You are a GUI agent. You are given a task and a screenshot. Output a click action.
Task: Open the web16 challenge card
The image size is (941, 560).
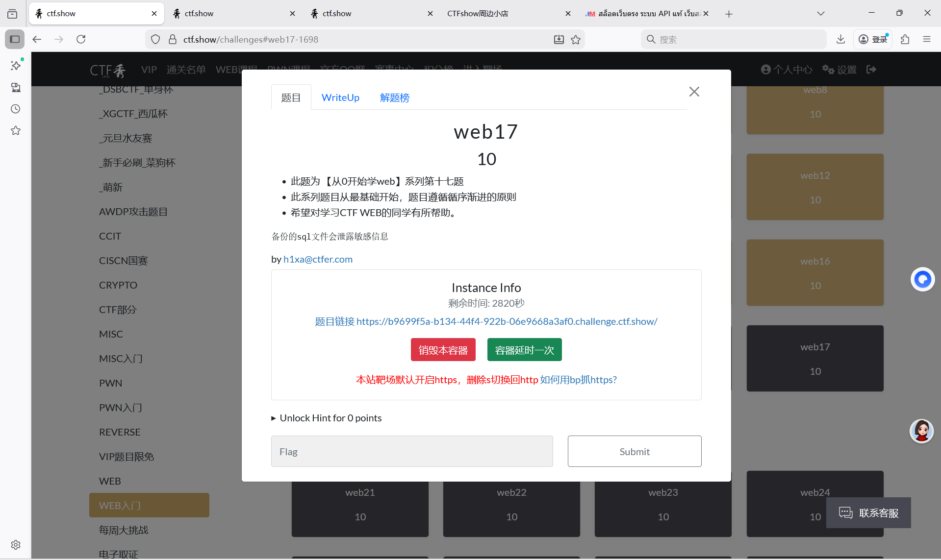[815, 273]
